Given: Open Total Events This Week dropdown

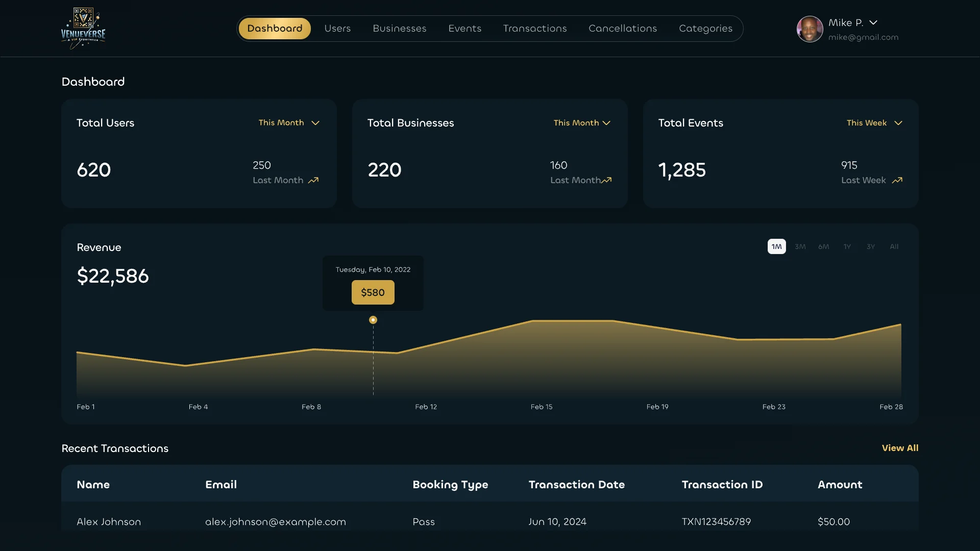Looking at the screenshot, I should pyautogui.click(x=874, y=123).
